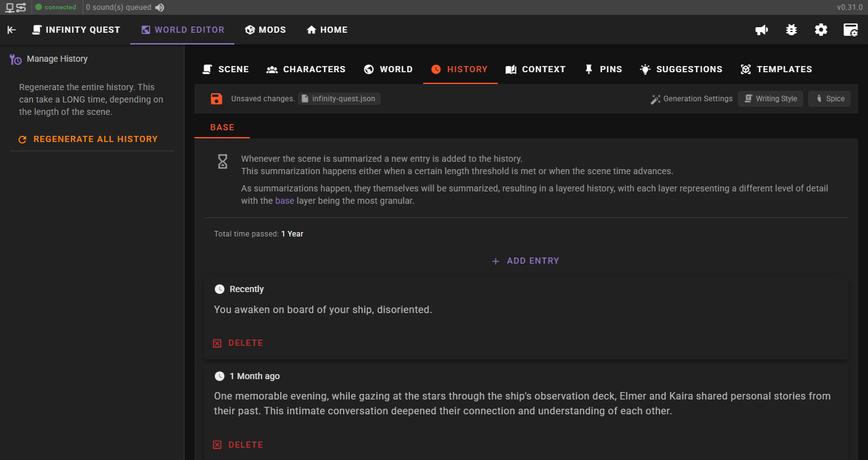Open the Suggestions tab

click(681, 69)
